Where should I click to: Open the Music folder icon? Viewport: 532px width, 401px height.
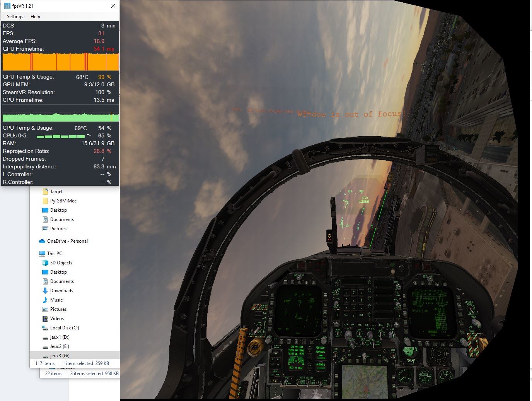click(x=45, y=300)
